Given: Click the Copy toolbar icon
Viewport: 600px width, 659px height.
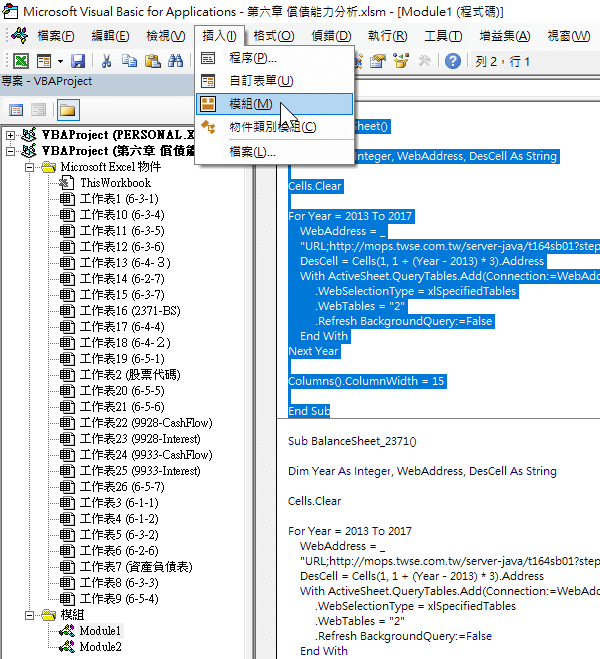Looking at the screenshot, I should [x=129, y=61].
